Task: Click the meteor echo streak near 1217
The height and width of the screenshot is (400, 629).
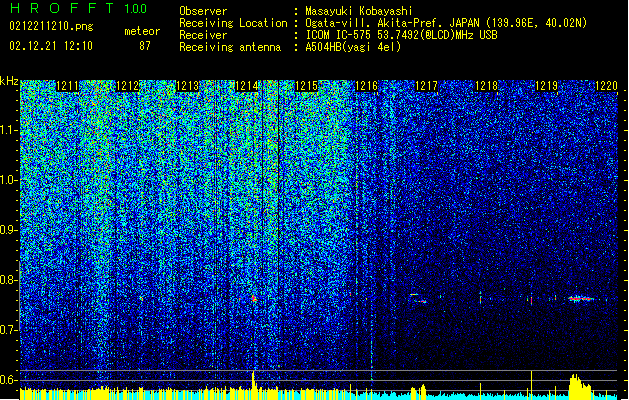Action: (418, 298)
